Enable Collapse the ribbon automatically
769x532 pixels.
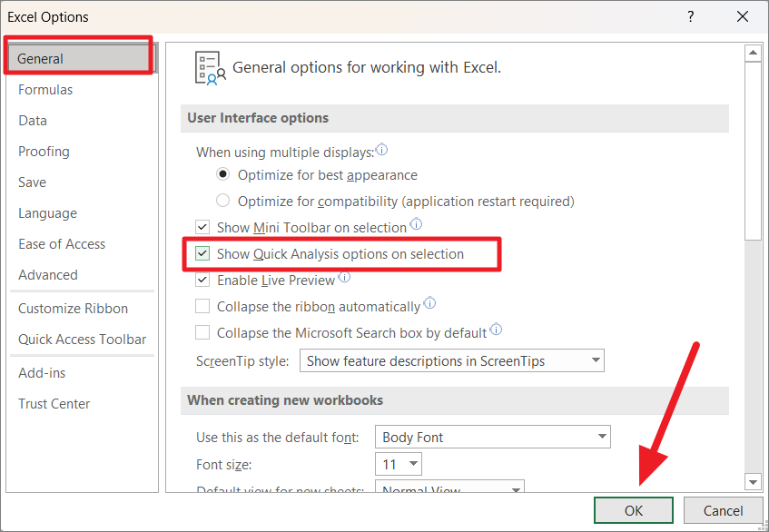202,306
